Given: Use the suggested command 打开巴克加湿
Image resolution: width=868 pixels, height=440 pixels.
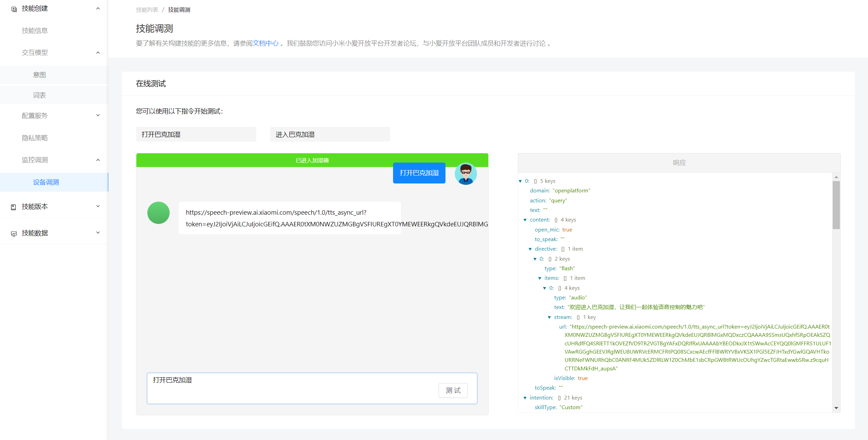Looking at the screenshot, I should click(x=196, y=134).
